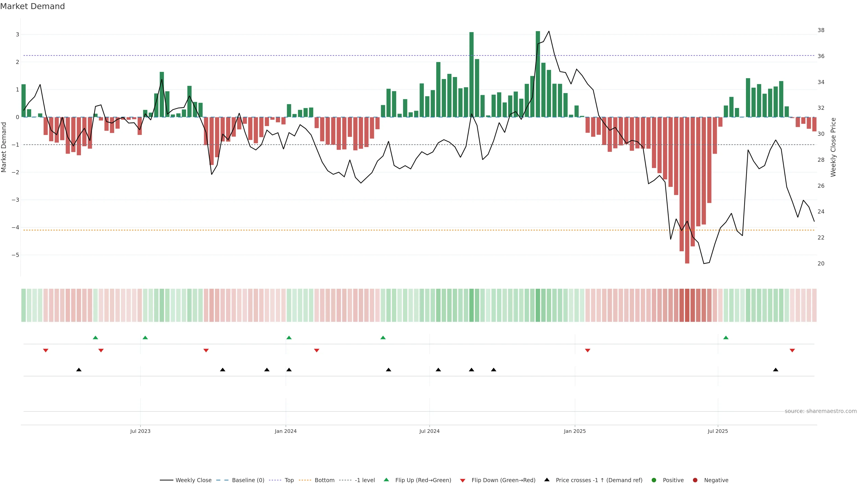Screen dimensions: 868x488
Task: Click the green Positive dot in legend
Action: point(654,480)
